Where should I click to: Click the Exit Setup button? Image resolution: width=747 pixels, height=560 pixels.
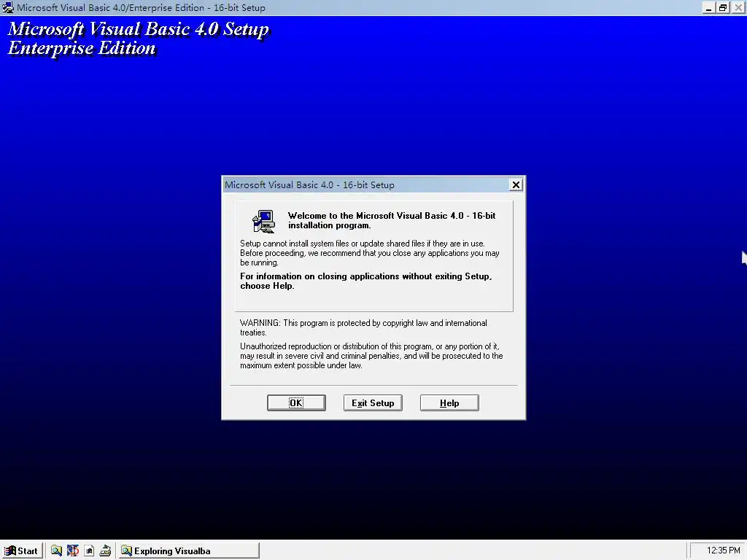click(373, 402)
